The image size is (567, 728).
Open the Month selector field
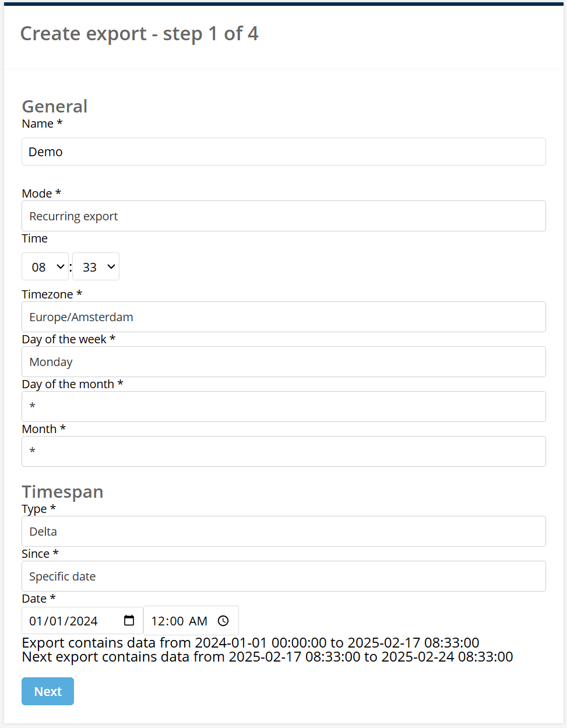(284, 452)
